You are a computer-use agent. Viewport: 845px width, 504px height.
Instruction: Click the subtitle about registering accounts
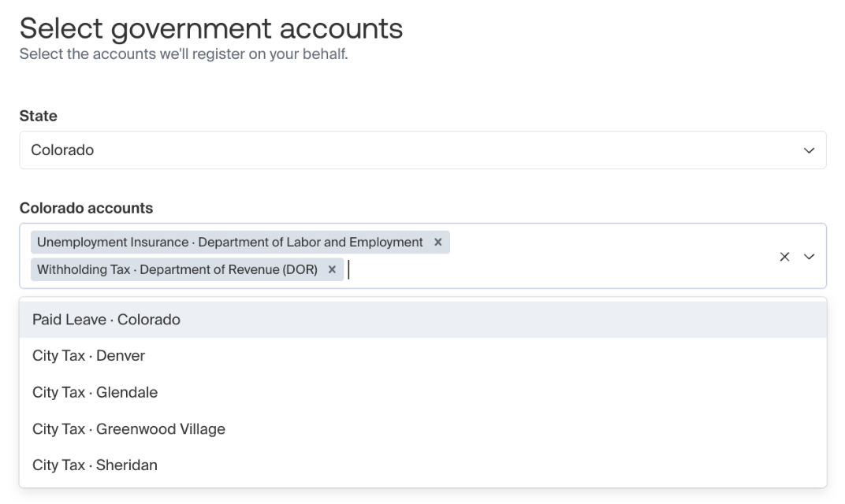[x=184, y=54]
